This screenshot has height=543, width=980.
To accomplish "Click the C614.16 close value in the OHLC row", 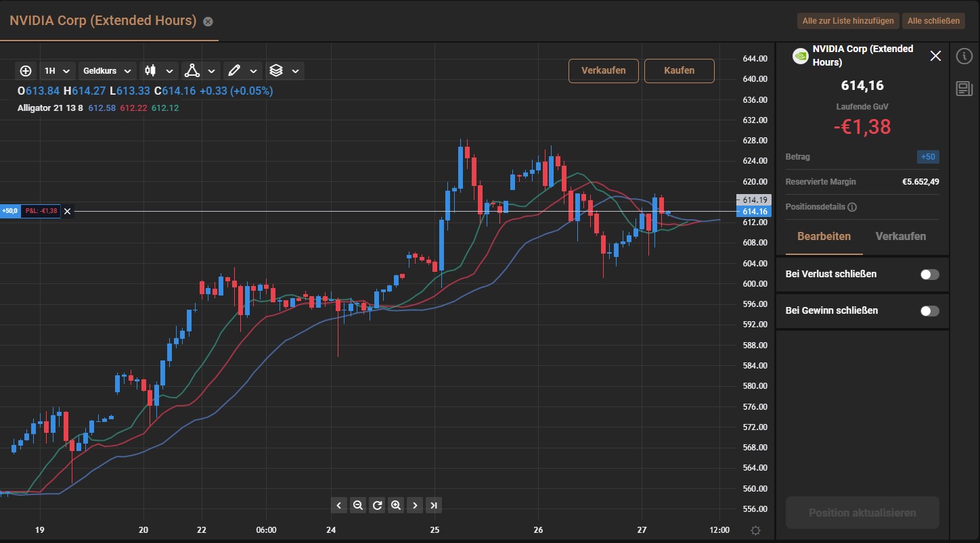I will click(x=175, y=91).
